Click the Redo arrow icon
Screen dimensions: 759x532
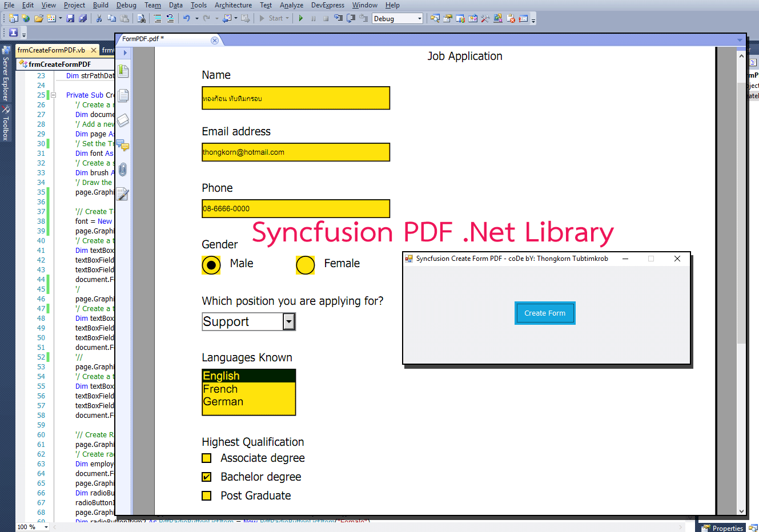[207, 18]
